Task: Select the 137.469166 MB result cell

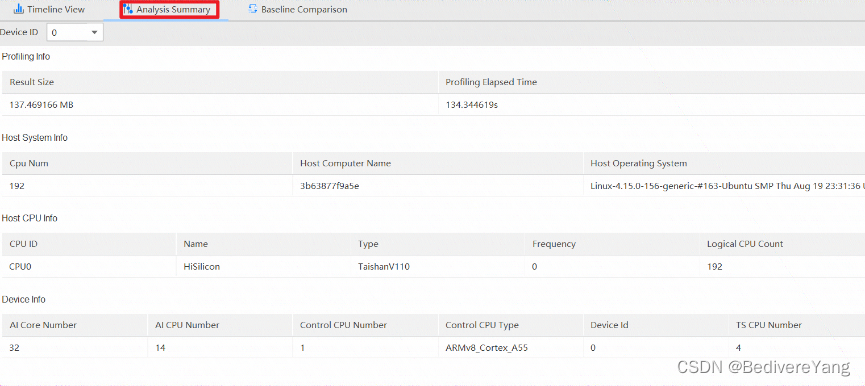Action: pyautogui.click(x=41, y=105)
